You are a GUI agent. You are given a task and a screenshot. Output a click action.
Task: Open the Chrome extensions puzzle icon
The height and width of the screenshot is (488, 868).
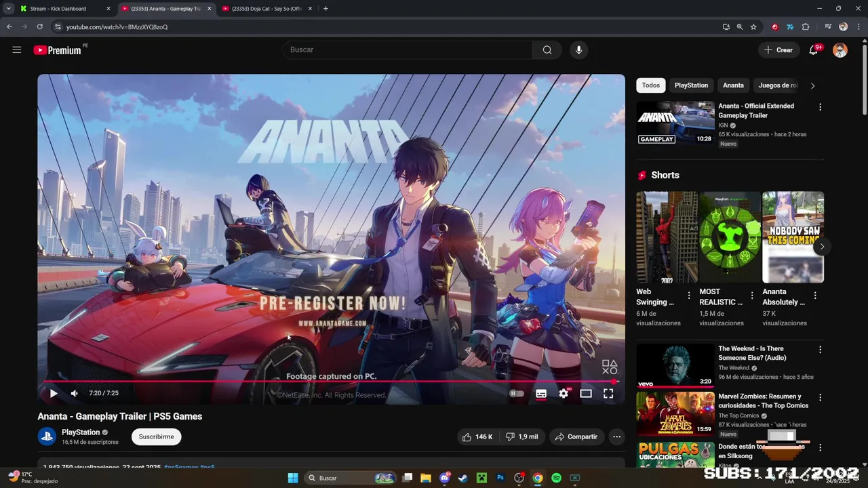pos(806,27)
